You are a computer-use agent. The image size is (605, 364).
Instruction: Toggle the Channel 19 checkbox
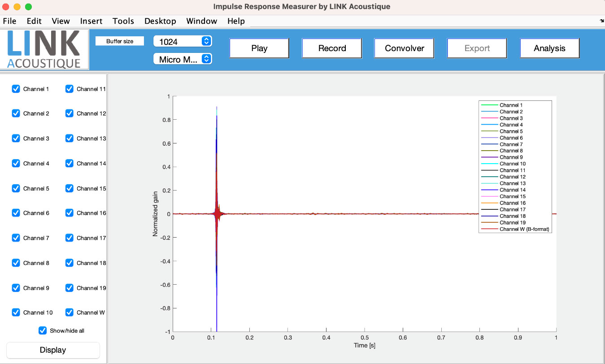point(70,288)
